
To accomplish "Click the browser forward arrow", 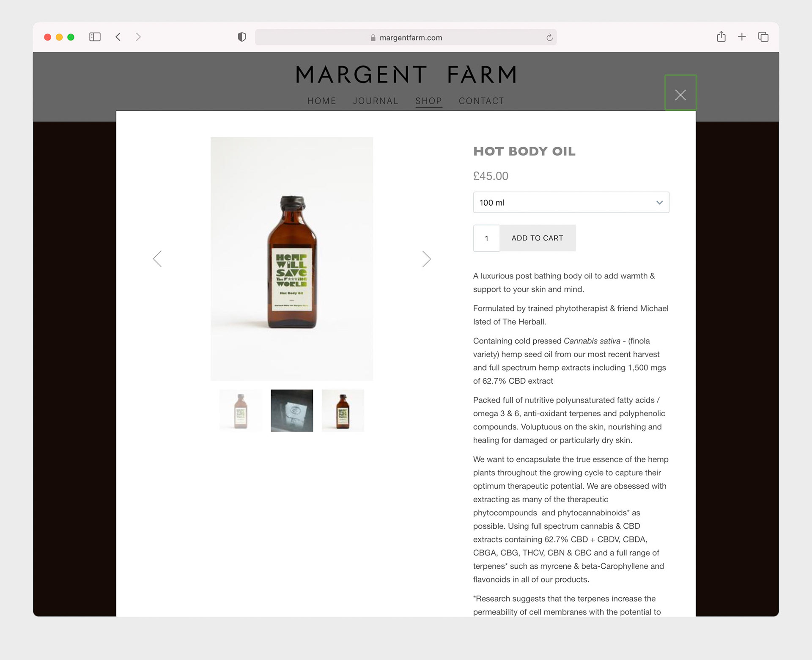I will [x=138, y=37].
